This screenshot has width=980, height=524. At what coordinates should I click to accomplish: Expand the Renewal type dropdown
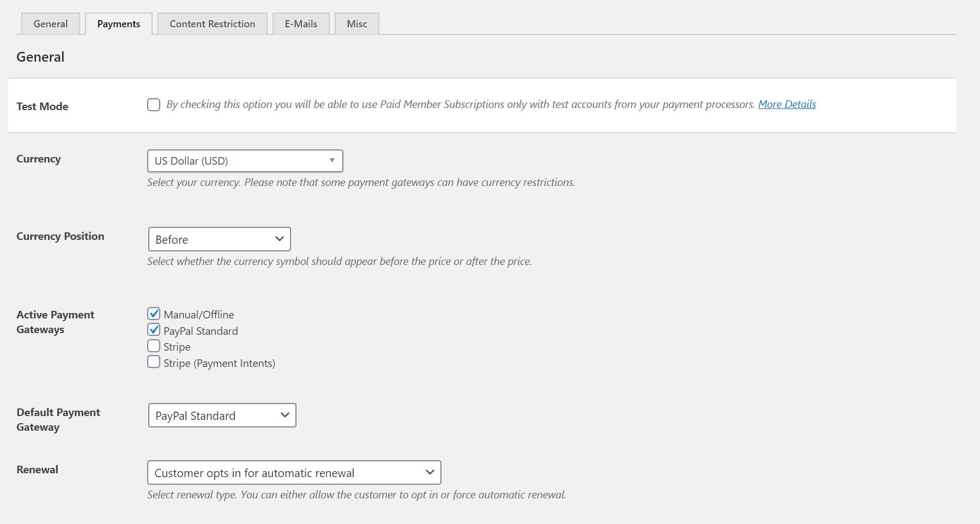(x=294, y=473)
